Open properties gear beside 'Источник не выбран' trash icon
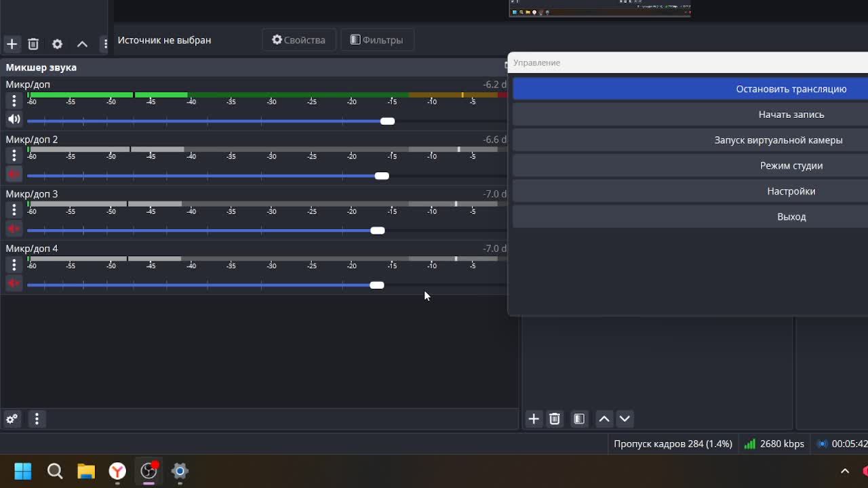Image resolution: width=868 pixels, height=488 pixels. click(x=58, y=44)
